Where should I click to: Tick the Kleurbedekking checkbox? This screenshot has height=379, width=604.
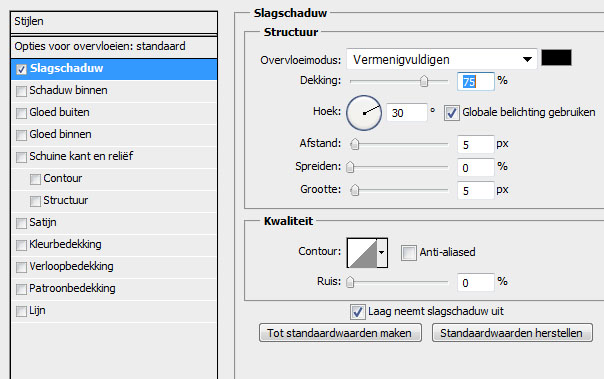coord(21,245)
